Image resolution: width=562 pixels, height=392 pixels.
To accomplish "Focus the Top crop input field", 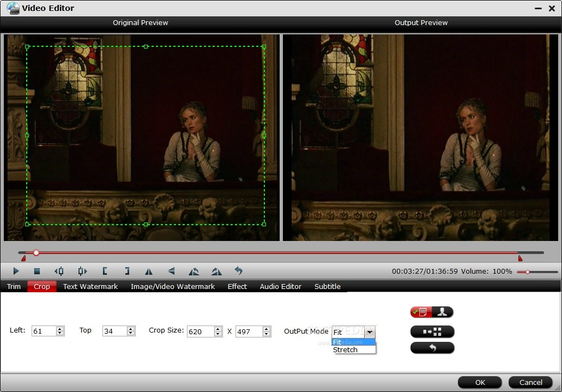I will tap(115, 331).
